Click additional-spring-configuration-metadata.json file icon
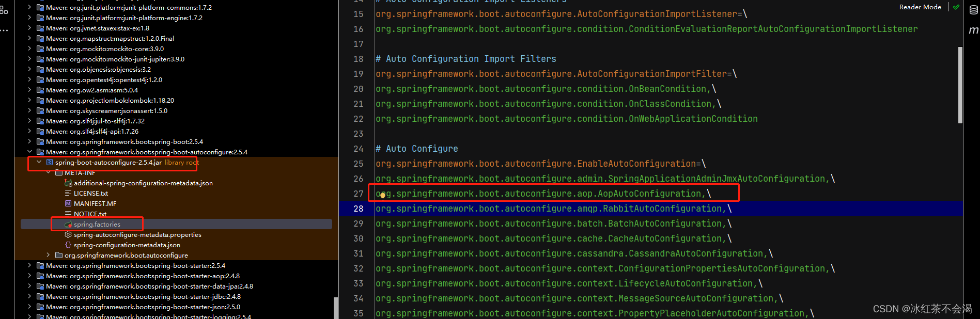This screenshot has height=319, width=980. coord(68,183)
